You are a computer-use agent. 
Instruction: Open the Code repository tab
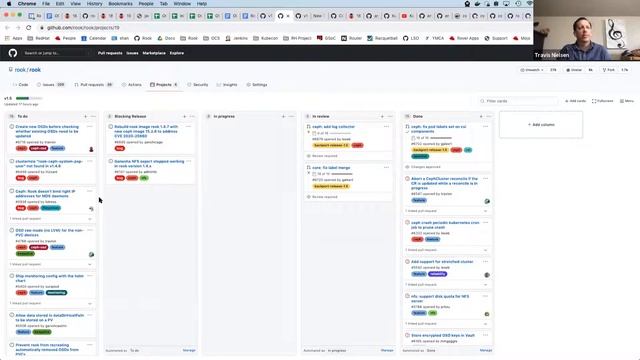[20, 85]
